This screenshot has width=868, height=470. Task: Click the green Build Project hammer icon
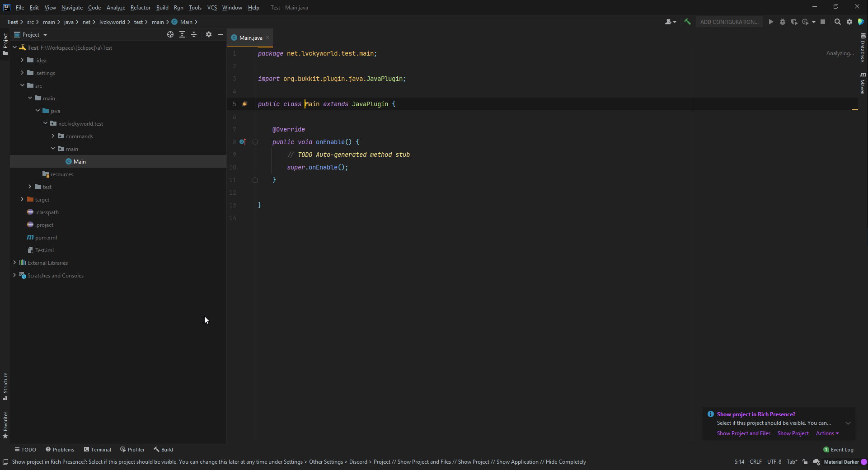[x=687, y=22]
